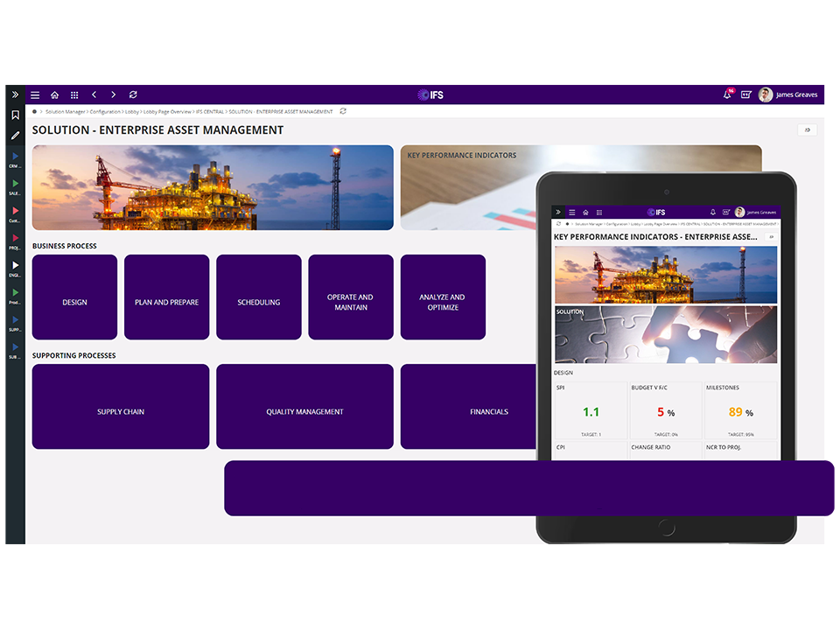Click the pencil edit icon in sidebar
The height and width of the screenshot is (630, 840).
click(x=15, y=136)
